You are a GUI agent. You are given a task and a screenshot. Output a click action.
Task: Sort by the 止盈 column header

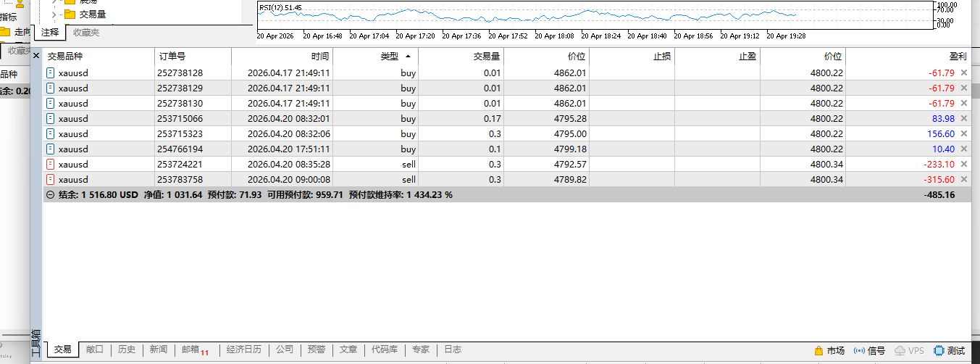point(717,56)
